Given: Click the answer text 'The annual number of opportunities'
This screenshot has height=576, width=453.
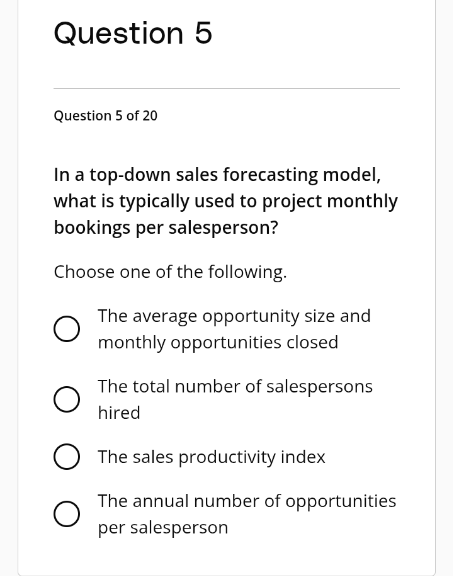Looking at the screenshot, I should pyautogui.click(x=247, y=501).
